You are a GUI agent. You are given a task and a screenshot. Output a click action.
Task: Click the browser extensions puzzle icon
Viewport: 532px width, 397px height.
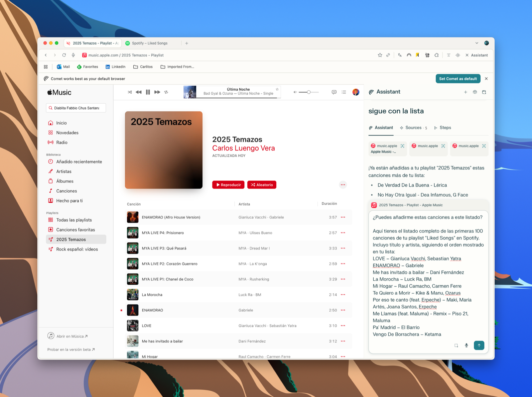click(x=437, y=55)
